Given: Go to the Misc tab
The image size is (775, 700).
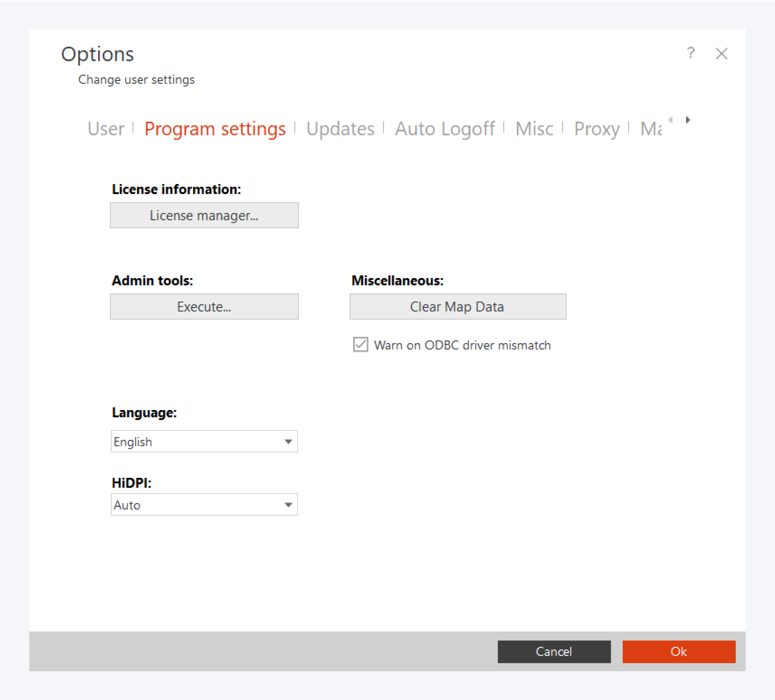Looking at the screenshot, I should pyautogui.click(x=534, y=129).
